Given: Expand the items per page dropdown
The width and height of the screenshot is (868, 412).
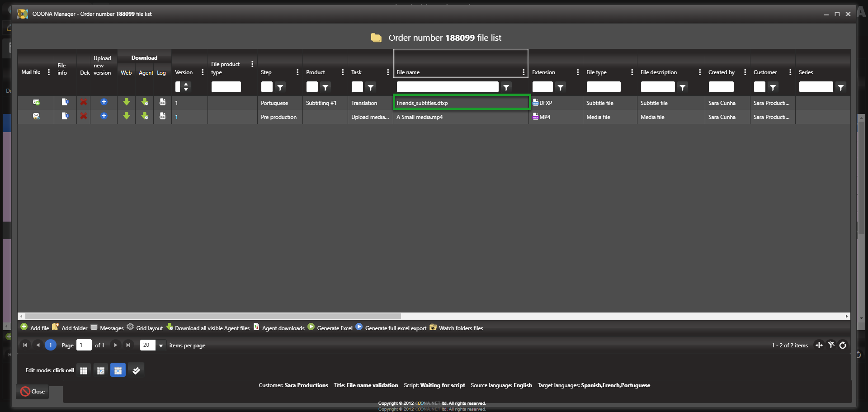Looking at the screenshot, I should (x=161, y=346).
